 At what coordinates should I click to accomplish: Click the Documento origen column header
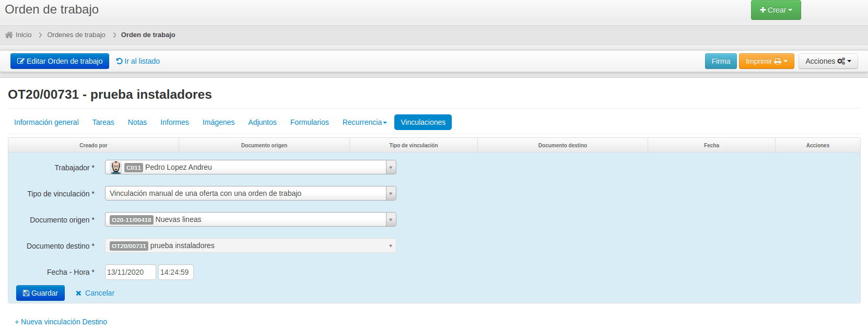pyautogui.click(x=264, y=145)
